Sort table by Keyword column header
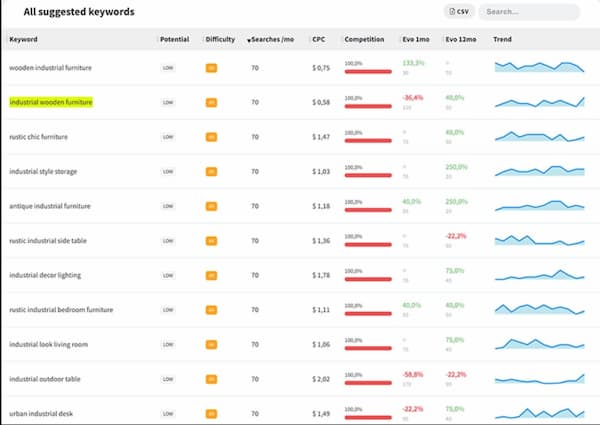The image size is (600, 425). (23, 39)
